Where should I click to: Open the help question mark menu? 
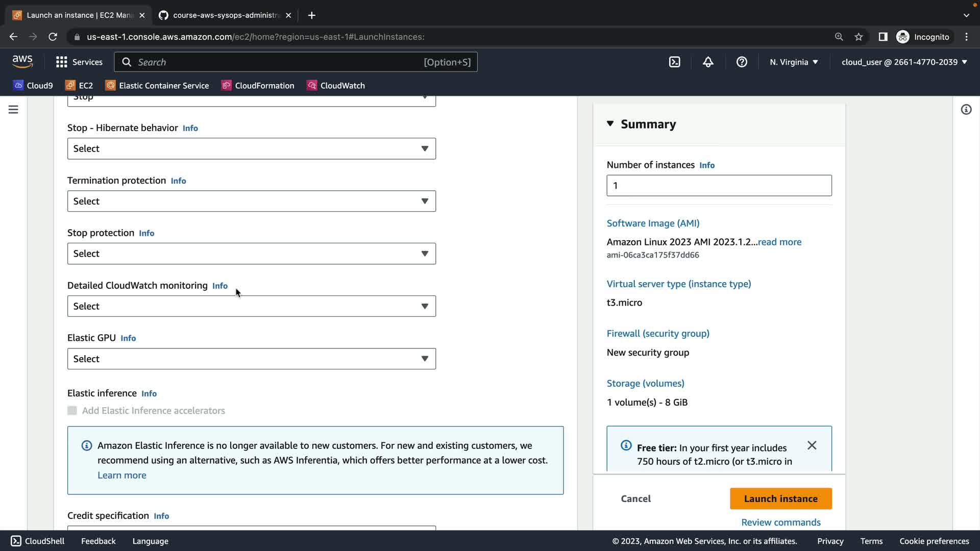click(742, 62)
